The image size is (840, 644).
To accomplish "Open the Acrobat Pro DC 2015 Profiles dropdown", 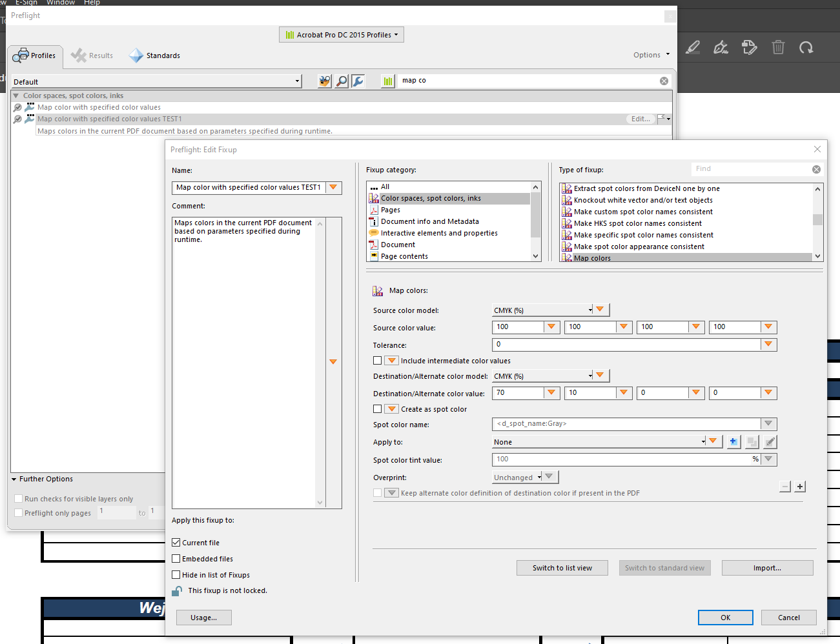I will click(342, 35).
